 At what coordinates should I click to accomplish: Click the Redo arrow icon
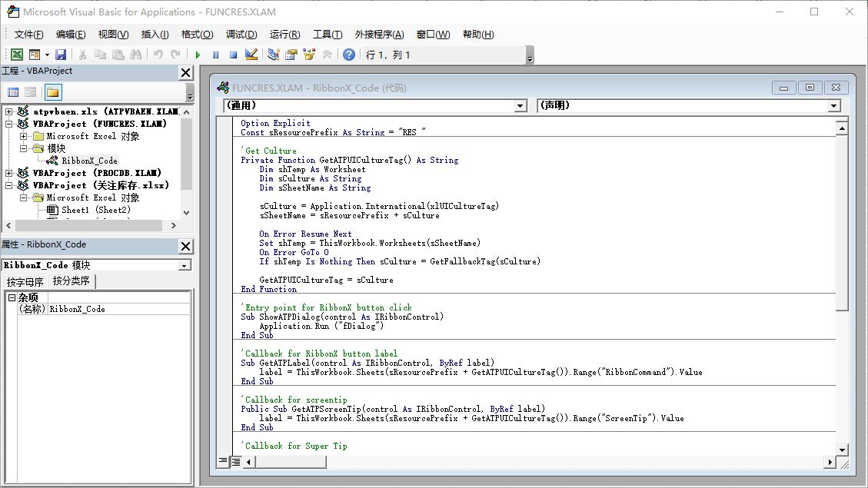coord(176,55)
